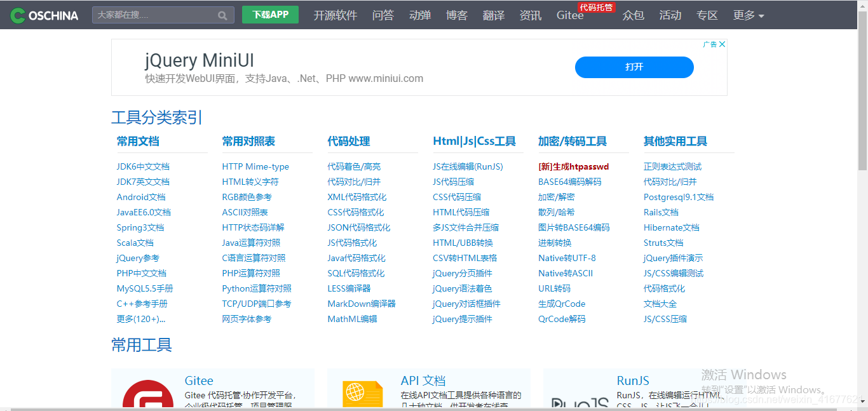This screenshot has width=868, height=411.
Task: Open jQuery插件演示 link
Action: 674,258
